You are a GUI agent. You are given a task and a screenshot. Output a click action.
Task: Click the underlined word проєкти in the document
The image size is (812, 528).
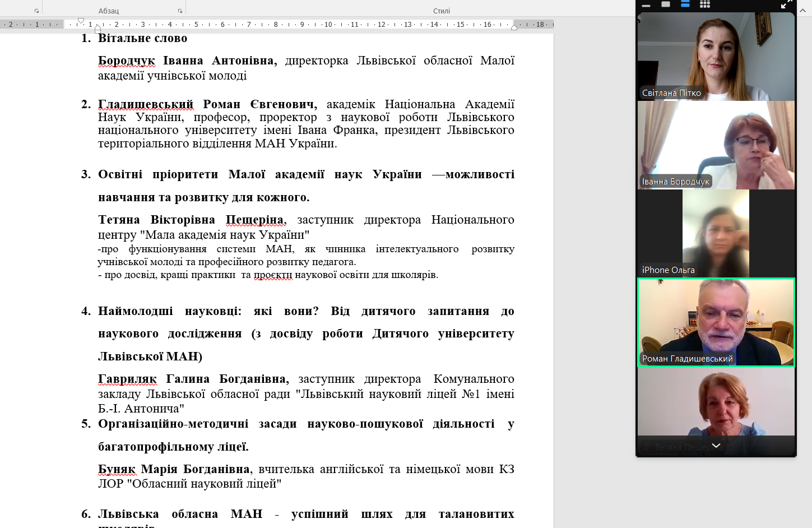pos(273,275)
